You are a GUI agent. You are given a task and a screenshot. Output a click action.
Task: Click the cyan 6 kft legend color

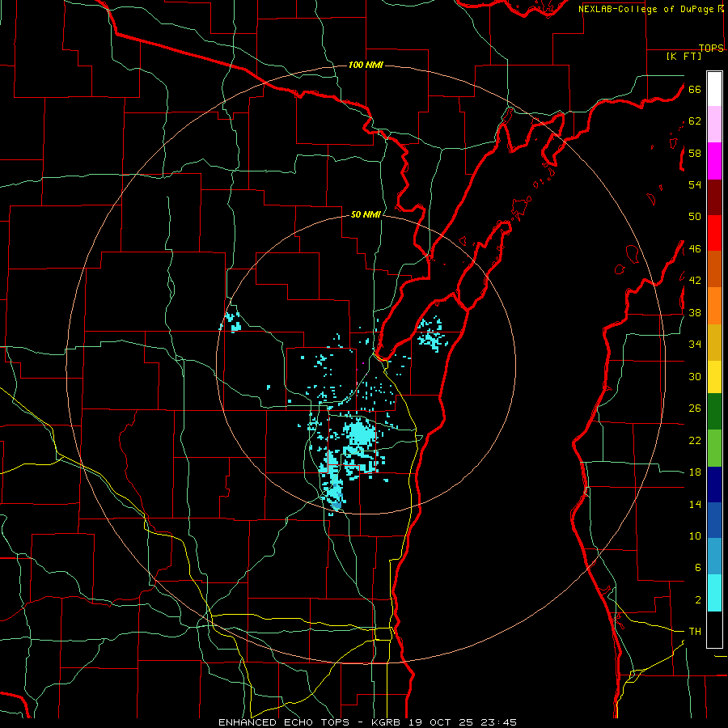pos(714,593)
